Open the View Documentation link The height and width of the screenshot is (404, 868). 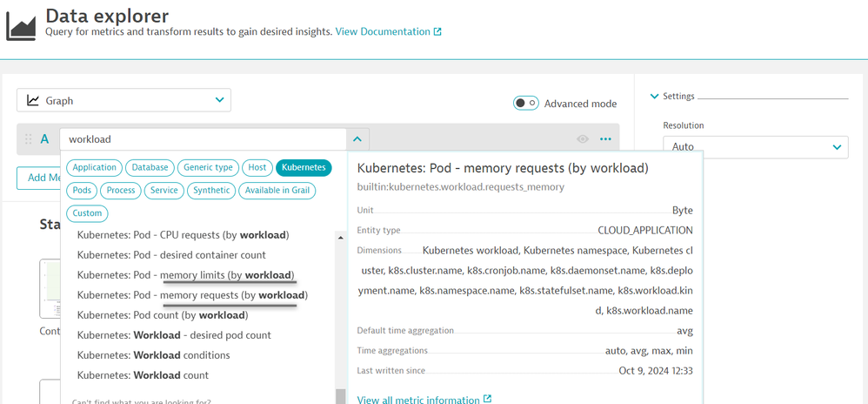coord(383,32)
